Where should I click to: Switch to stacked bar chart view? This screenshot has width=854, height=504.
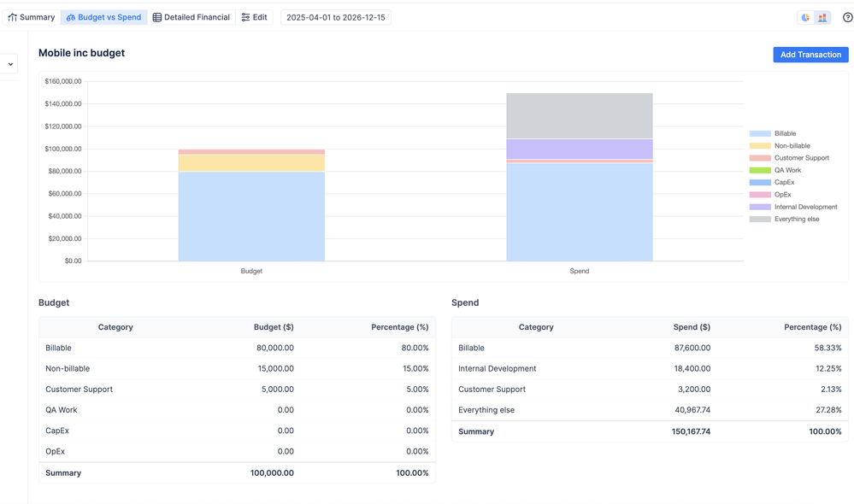(x=822, y=17)
